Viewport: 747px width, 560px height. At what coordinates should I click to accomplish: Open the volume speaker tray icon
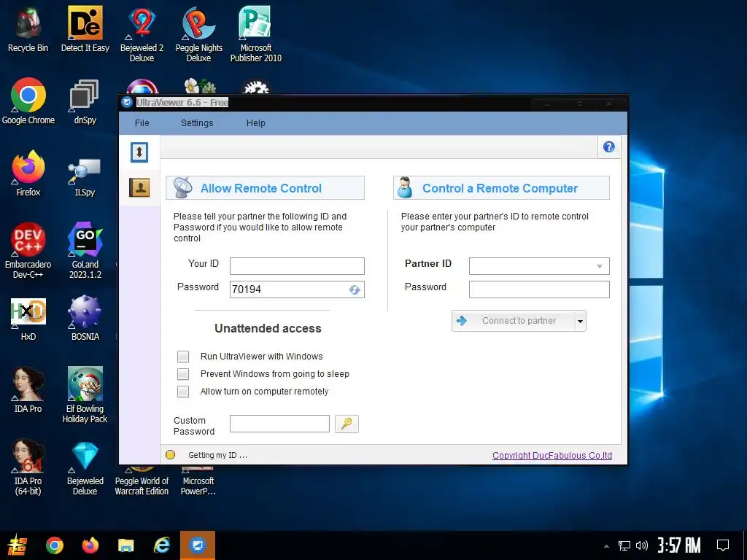point(642,545)
